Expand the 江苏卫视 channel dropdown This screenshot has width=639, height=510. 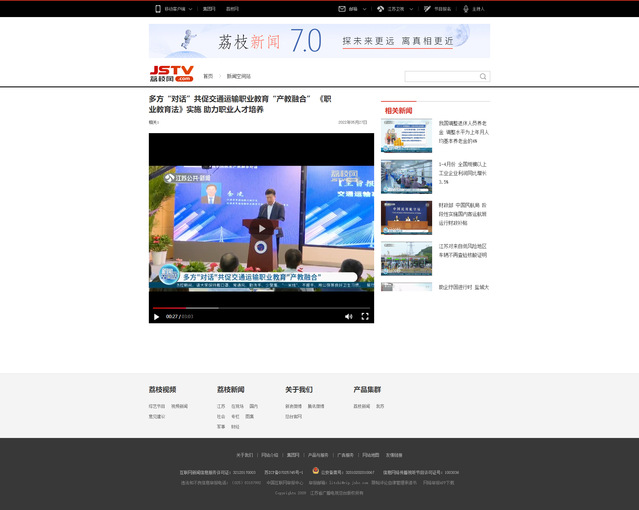coord(409,9)
